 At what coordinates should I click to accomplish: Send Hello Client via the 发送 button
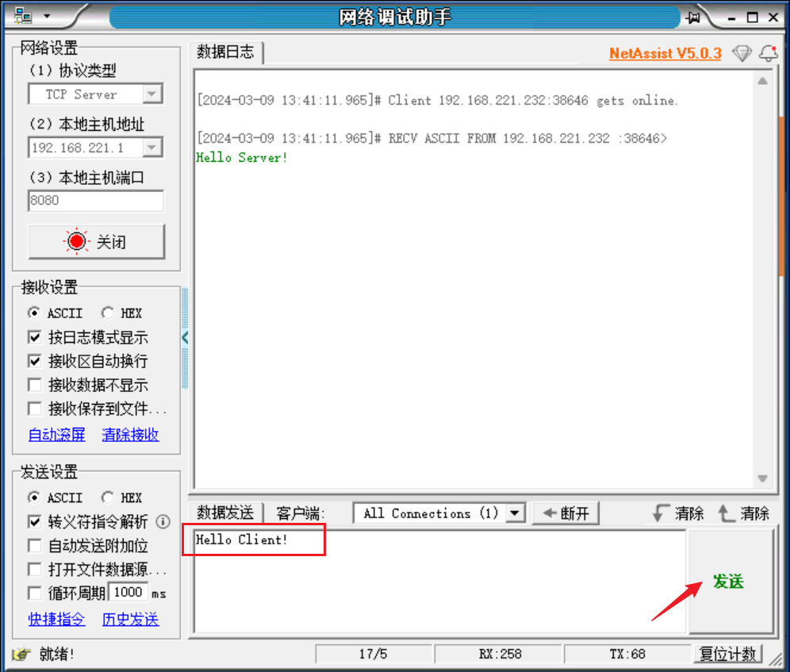tap(728, 582)
